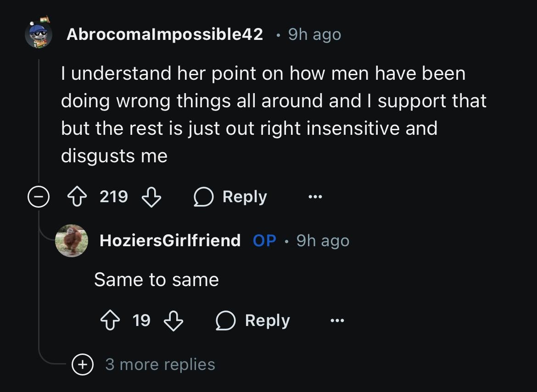Reply to AbrocomaImpossible42's comment
Viewport: 537px width, 392px height.
tap(230, 197)
